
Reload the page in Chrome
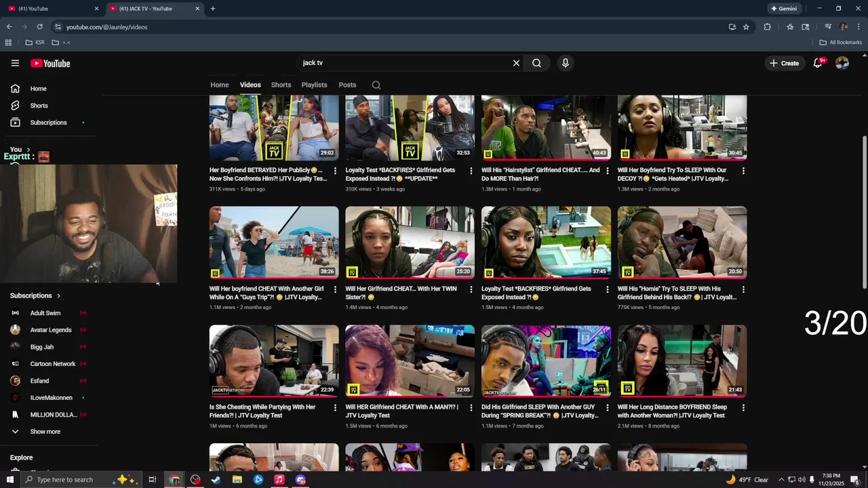[x=40, y=27]
